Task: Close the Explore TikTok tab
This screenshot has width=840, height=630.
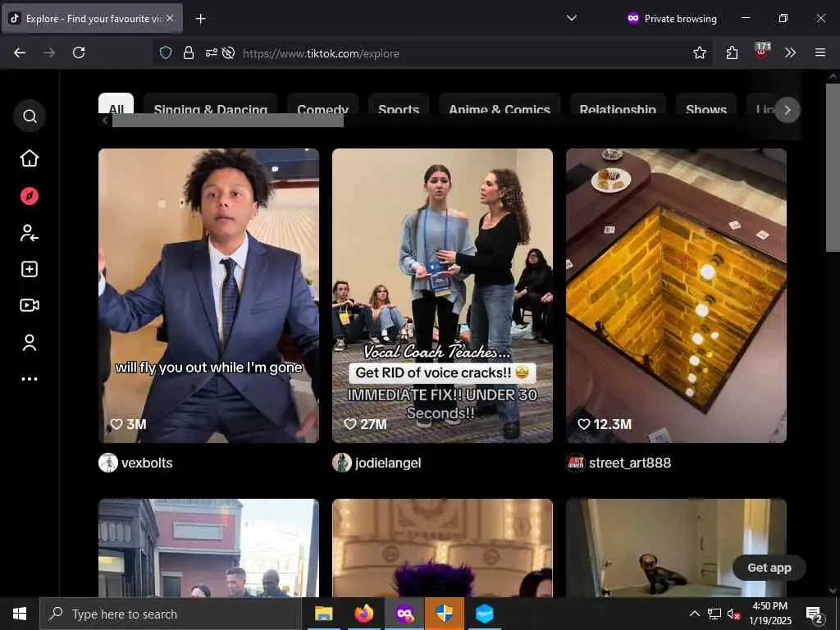Action: (x=170, y=18)
